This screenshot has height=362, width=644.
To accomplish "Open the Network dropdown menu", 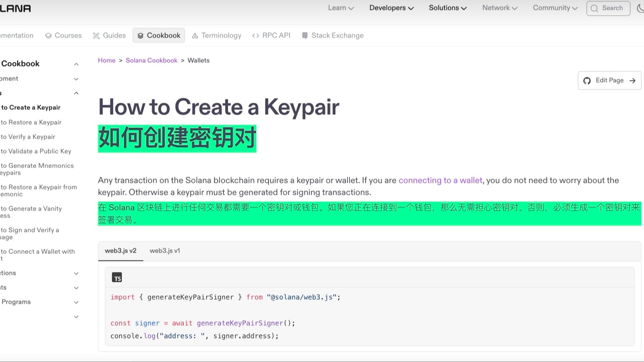I will pos(500,8).
